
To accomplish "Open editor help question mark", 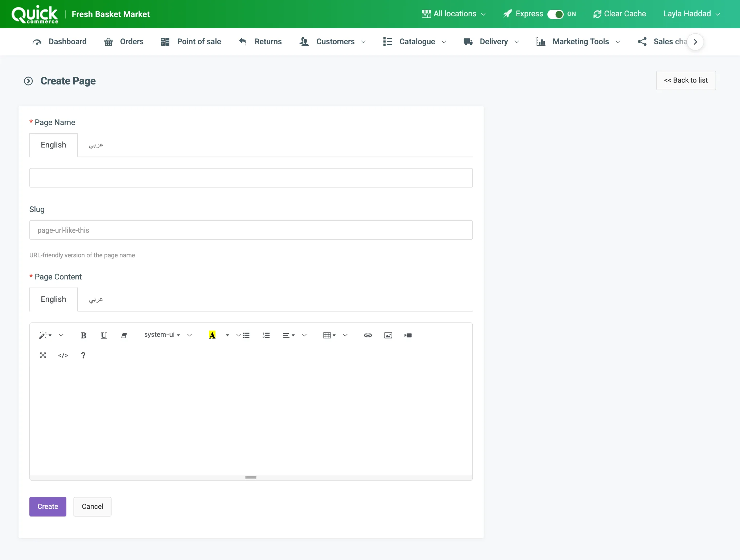I will (x=83, y=355).
